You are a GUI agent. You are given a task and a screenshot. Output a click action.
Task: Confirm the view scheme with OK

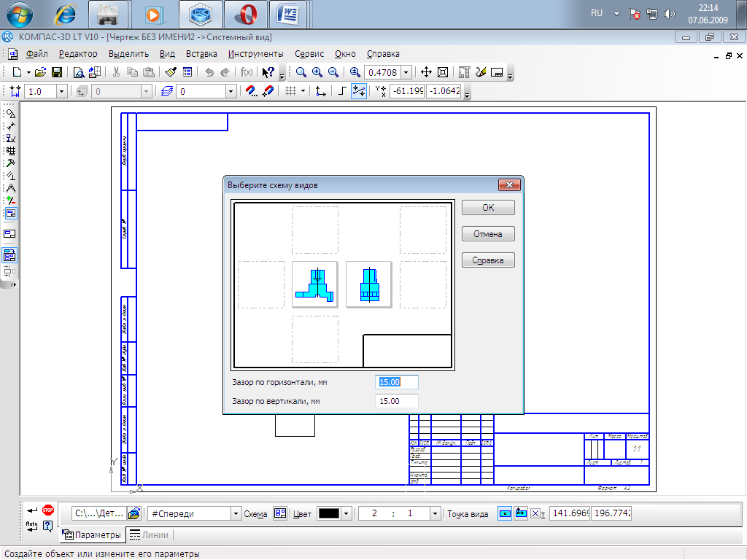point(488,208)
